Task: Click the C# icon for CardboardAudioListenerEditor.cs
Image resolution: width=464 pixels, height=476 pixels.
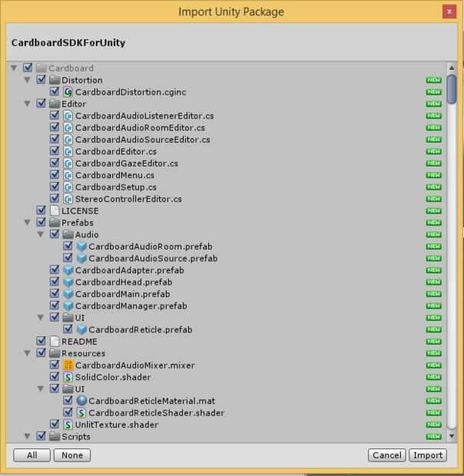Action: (68, 116)
